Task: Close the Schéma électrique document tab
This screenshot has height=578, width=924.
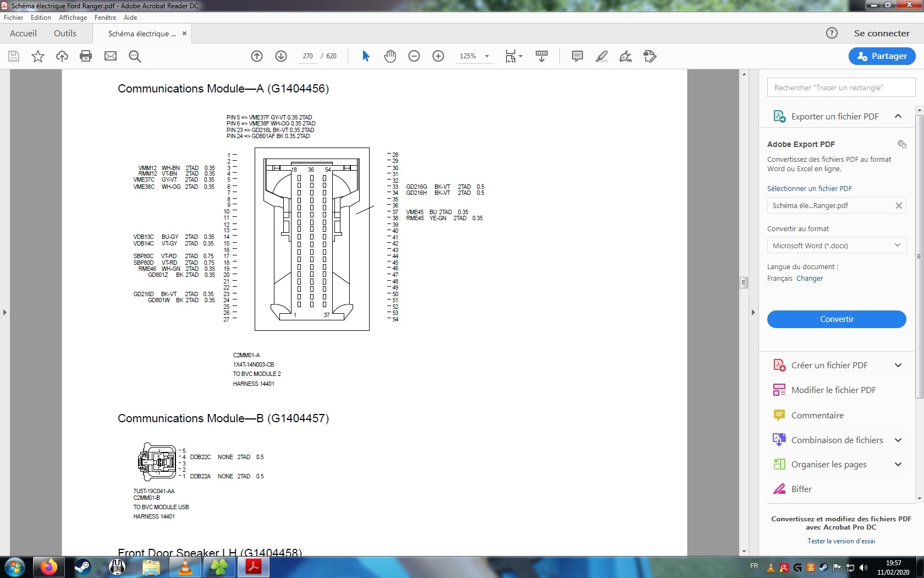Action: pos(184,34)
